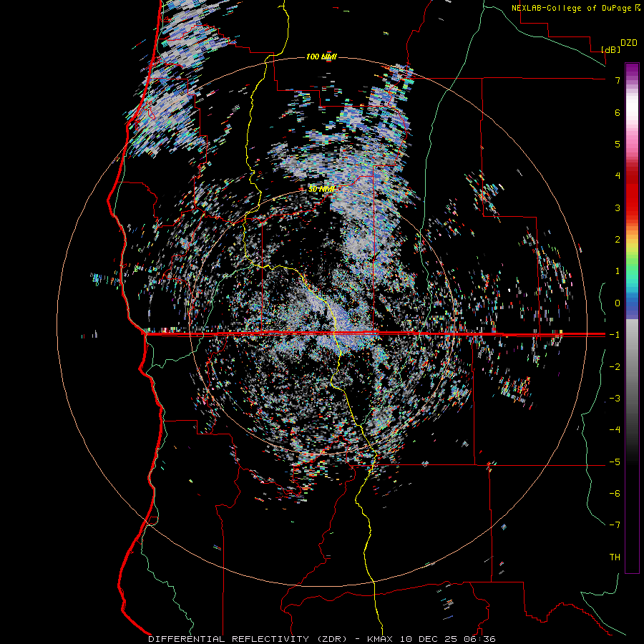
Task: Click the 0 value on the ZDR scale
Action: [x=618, y=303]
